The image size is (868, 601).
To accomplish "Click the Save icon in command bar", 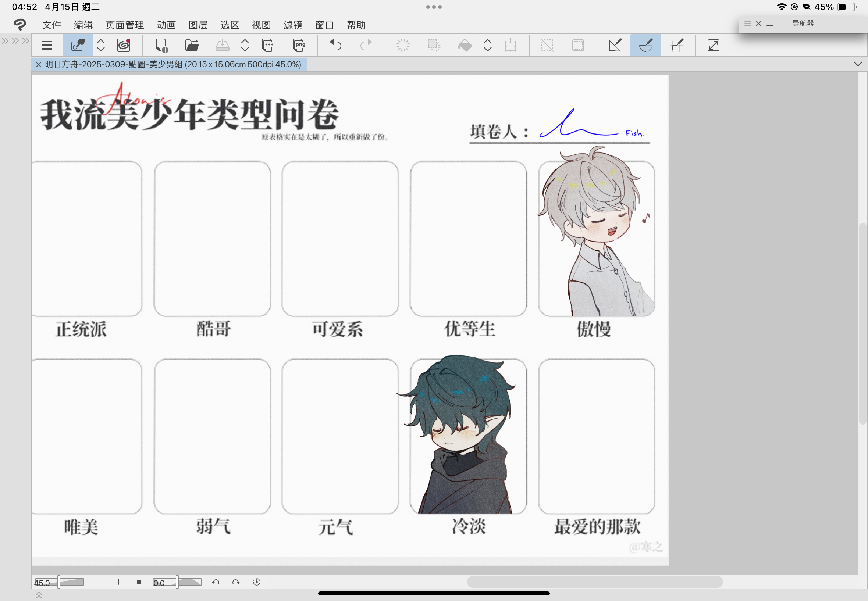I will pyautogui.click(x=222, y=46).
